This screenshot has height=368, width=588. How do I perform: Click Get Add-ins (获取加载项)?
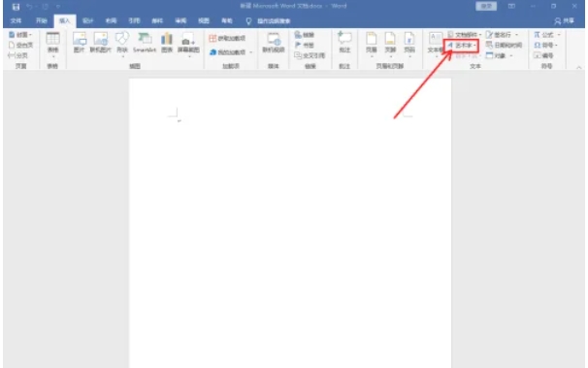click(227, 38)
